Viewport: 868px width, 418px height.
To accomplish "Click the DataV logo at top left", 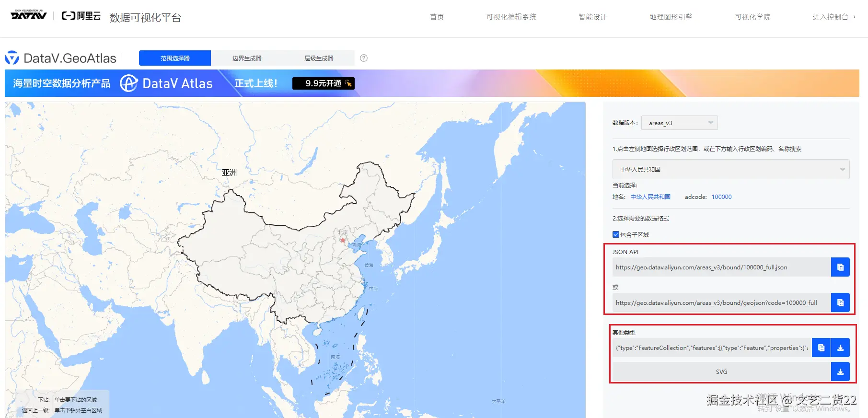I will tap(29, 15).
